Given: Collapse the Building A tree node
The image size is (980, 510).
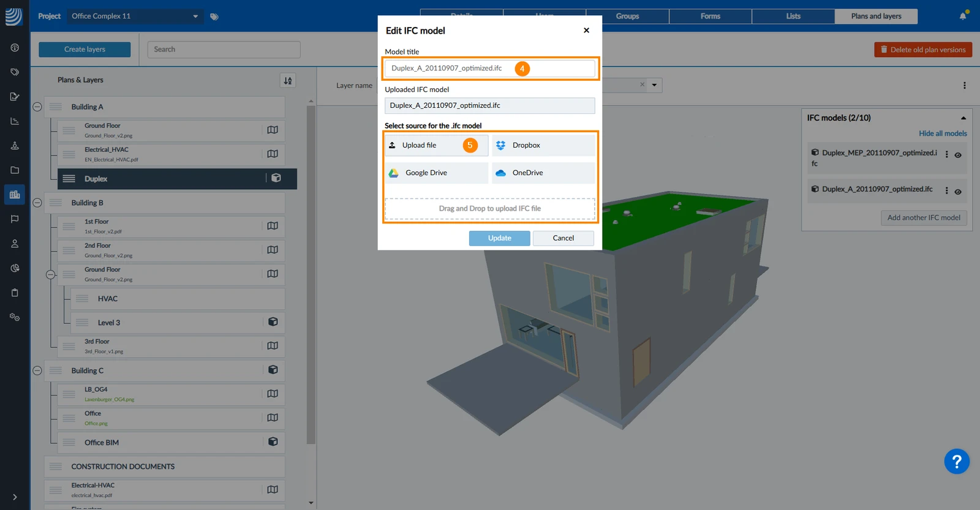Looking at the screenshot, I should tap(37, 107).
